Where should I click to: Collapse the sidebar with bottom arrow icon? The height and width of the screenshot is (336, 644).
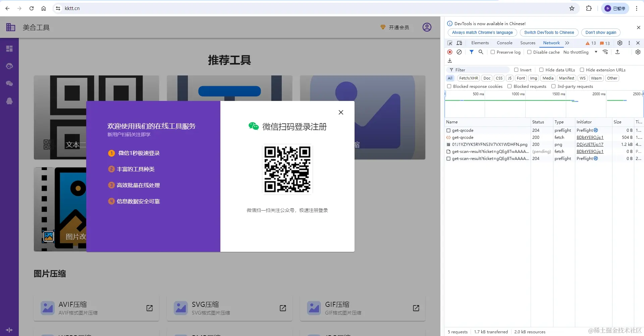pos(9,330)
